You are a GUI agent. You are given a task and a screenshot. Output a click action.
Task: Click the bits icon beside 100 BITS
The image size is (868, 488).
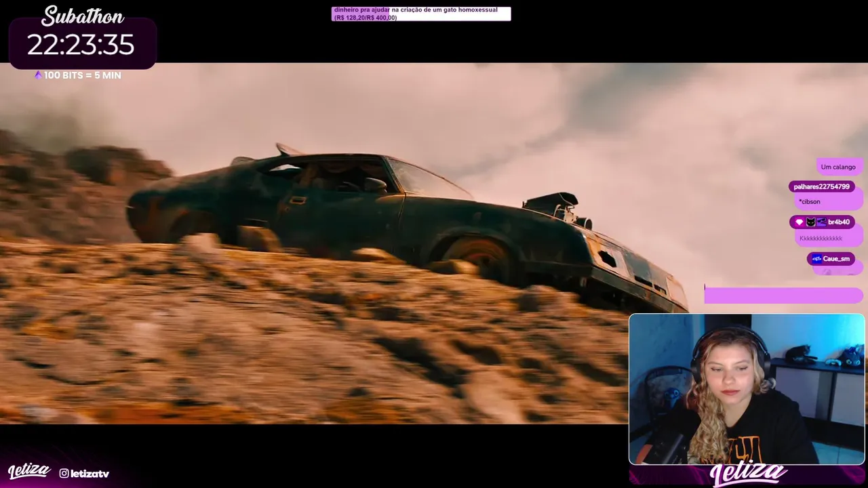(x=39, y=75)
